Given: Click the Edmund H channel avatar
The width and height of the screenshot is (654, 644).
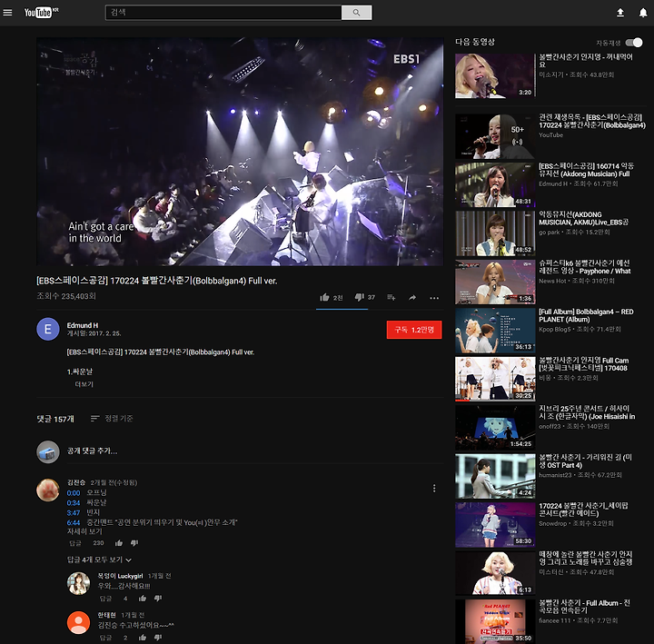Looking at the screenshot, I should 48,329.
